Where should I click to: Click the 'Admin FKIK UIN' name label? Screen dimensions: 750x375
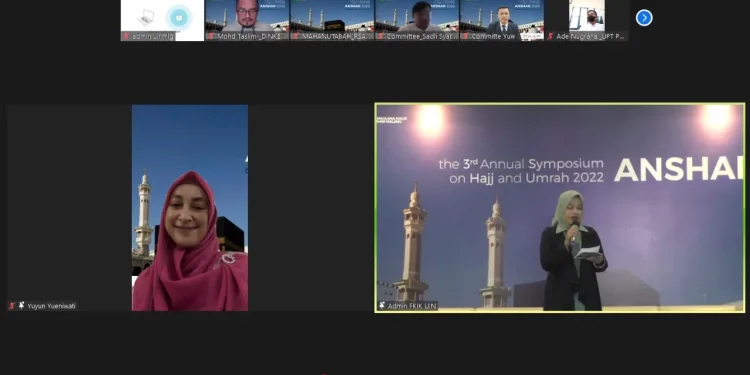click(412, 306)
